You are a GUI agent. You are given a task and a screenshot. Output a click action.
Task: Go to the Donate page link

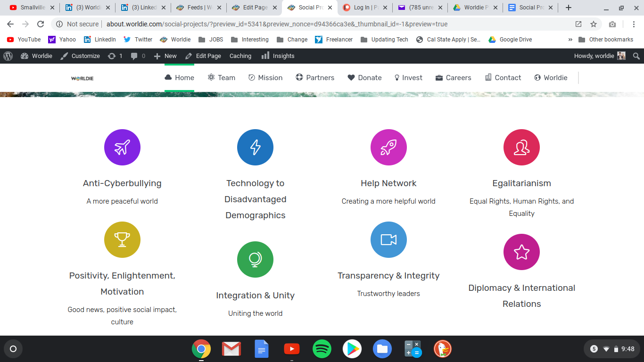tap(364, 78)
